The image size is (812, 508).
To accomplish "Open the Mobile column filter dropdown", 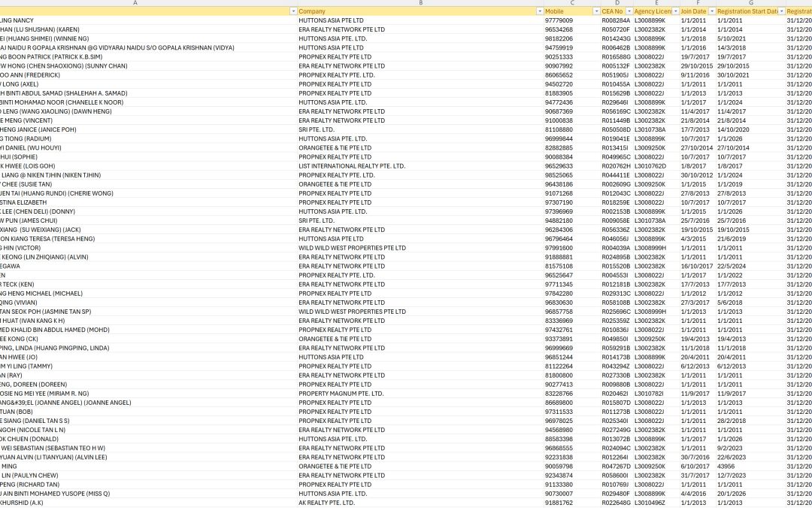I will pyautogui.click(x=595, y=11).
